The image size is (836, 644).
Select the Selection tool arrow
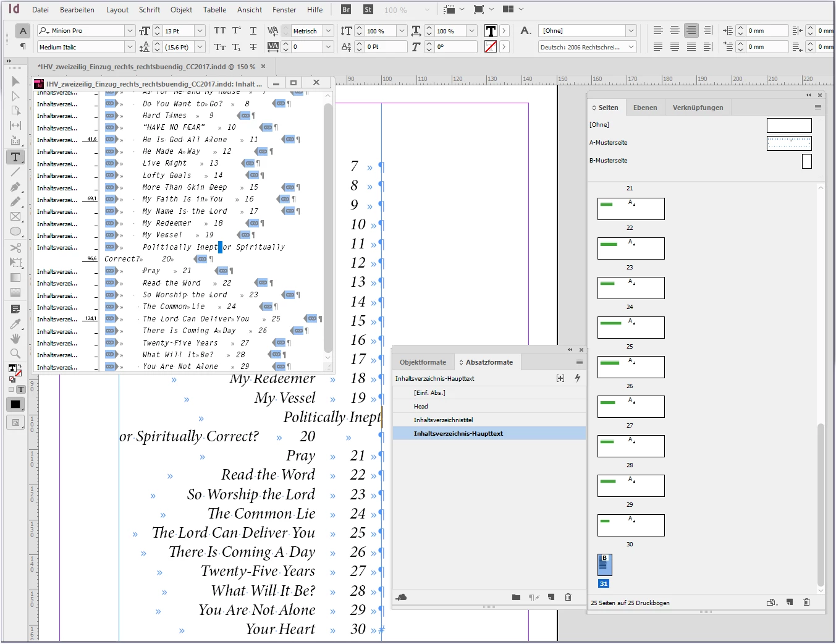pyautogui.click(x=15, y=82)
